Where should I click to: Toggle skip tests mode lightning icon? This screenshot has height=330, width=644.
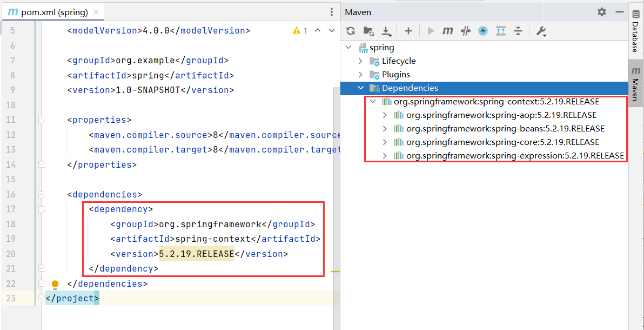point(483,31)
